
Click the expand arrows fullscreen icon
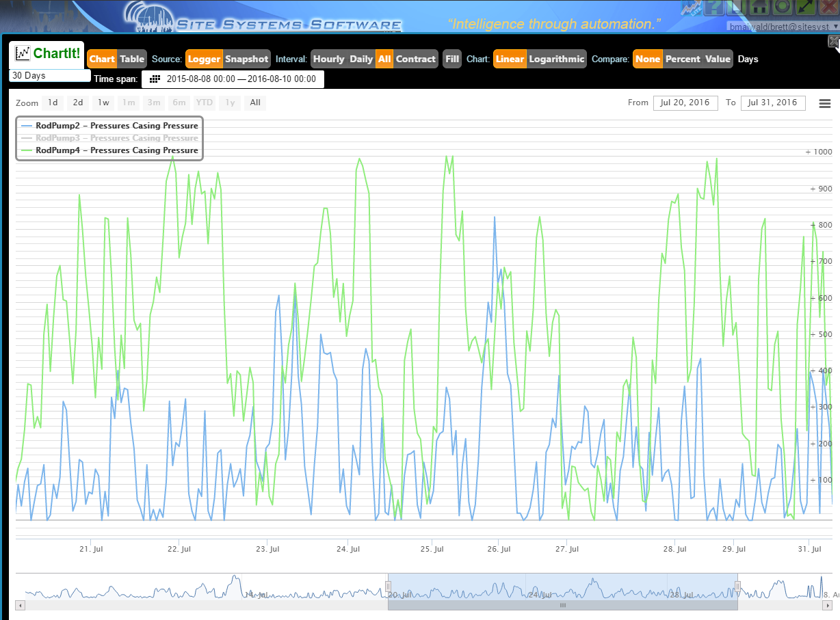tap(805, 8)
